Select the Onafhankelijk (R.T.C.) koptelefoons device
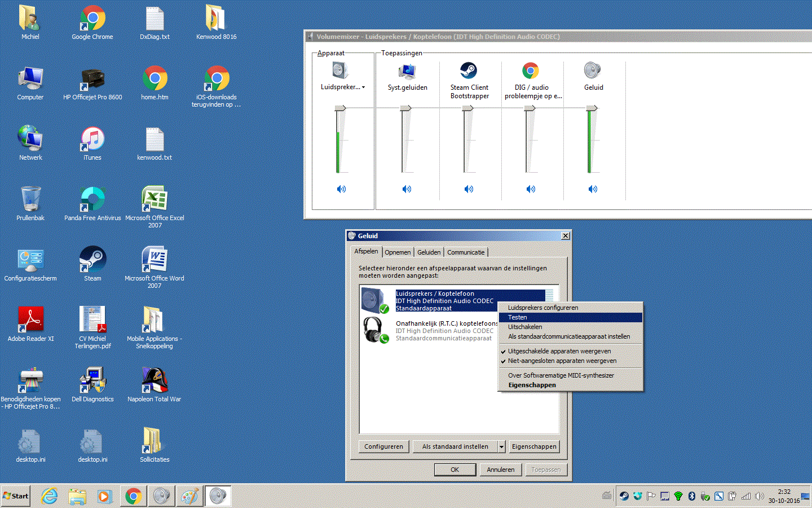The image size is (812, 508). [x=430, y=330]
